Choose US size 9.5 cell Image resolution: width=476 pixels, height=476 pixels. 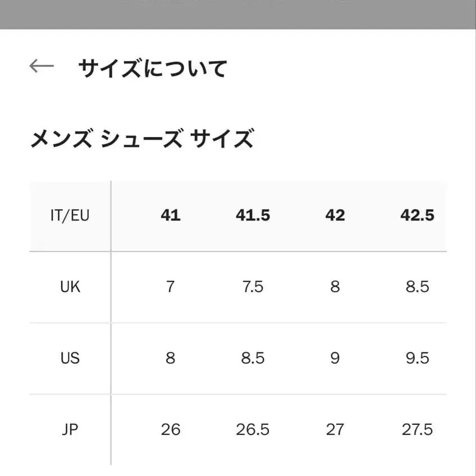click(x=417, y=358)
